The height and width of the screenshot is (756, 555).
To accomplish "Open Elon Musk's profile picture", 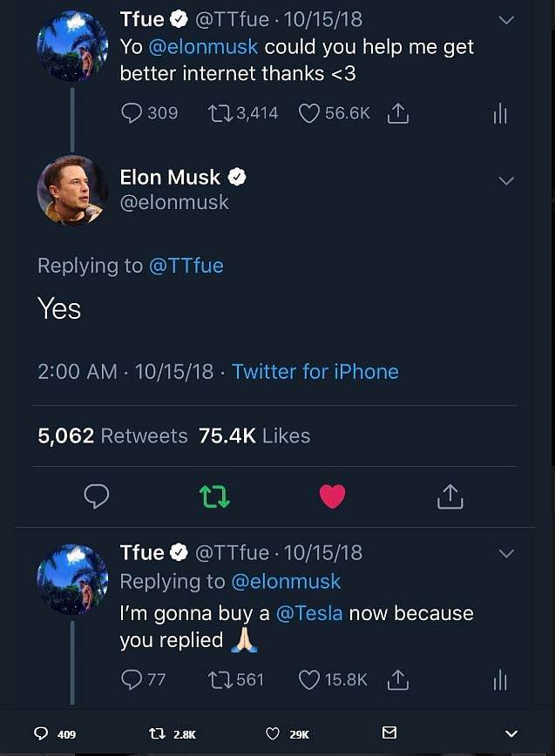I will pyautogui.click(x=71, y=190).
